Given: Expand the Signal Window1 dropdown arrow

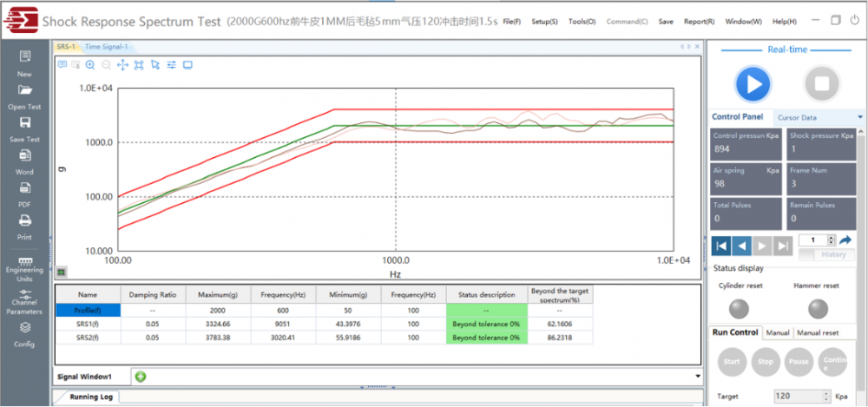Looking at the screenshot, I should [698, 376].
